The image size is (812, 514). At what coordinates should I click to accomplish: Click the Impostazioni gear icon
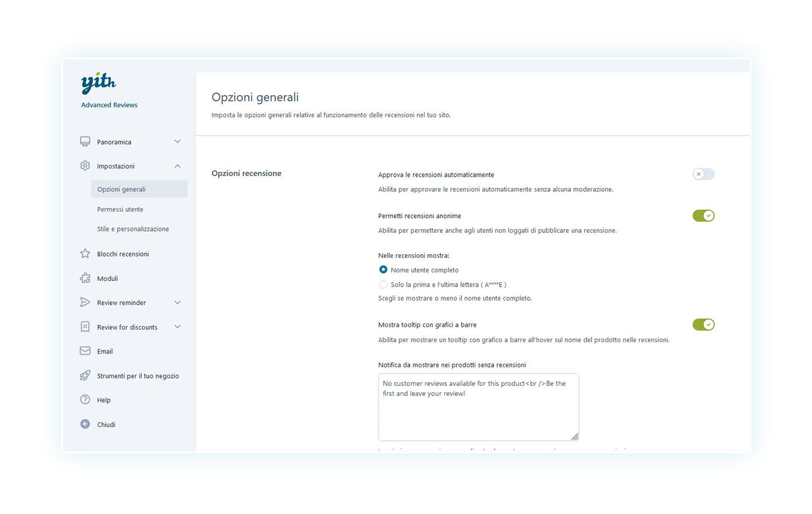(x=85, y=166)
